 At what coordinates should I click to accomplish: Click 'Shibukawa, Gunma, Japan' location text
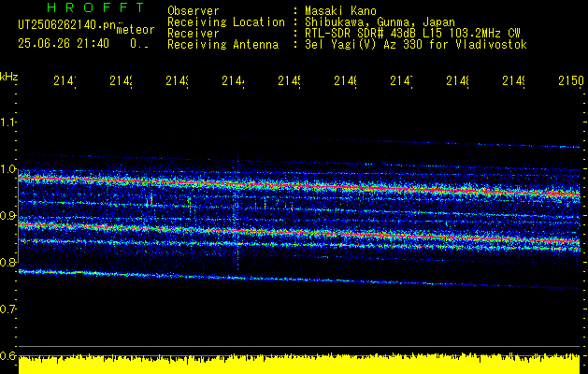click(380, 22)
